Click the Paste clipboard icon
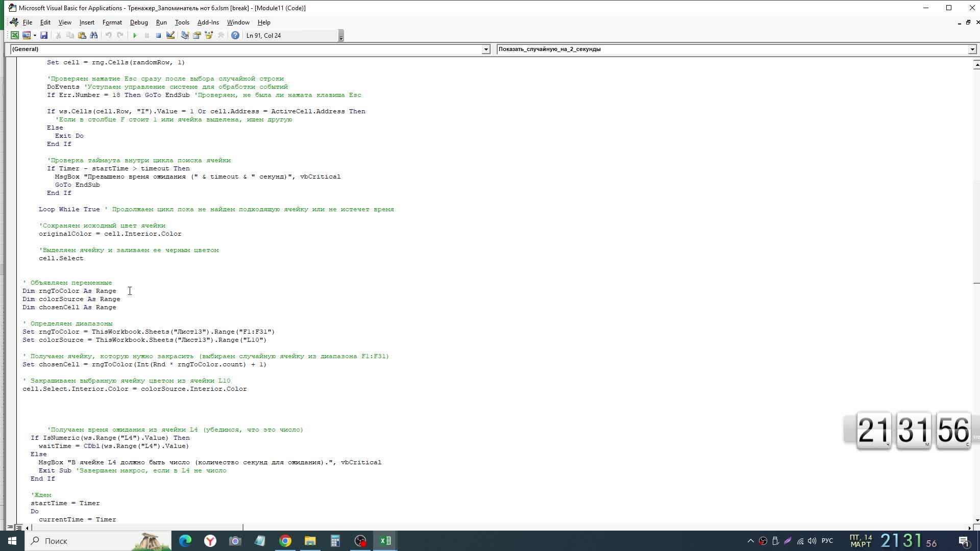Viewport: 980px width, 551px height. click(82, 35)
